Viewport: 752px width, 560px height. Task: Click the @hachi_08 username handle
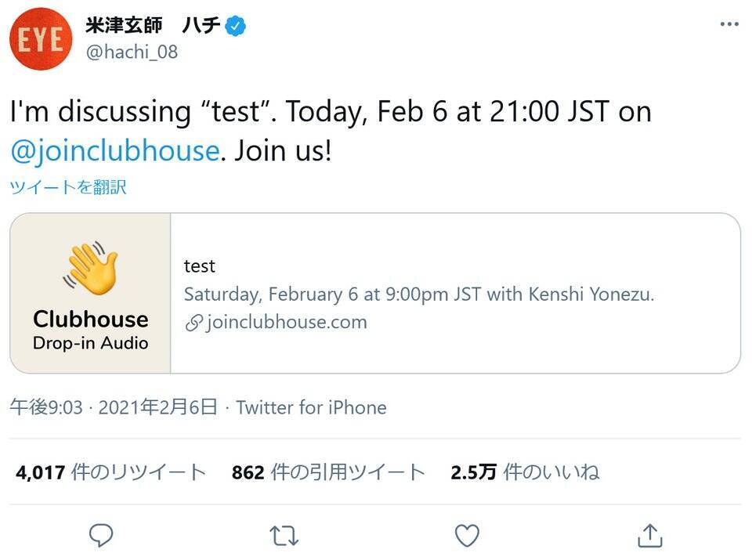[x=132, y=52]
